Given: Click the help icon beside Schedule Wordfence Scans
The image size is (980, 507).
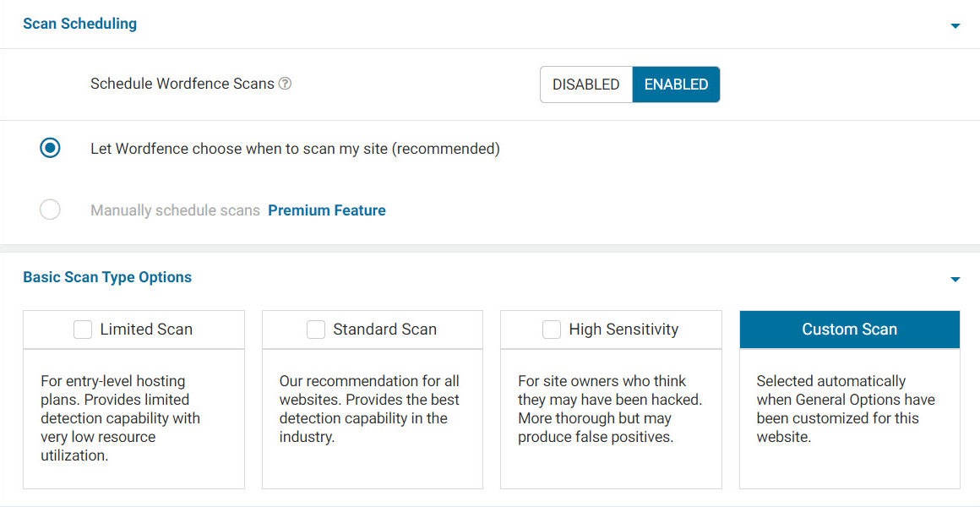Looking at the screenshot, I should [286, 84].
